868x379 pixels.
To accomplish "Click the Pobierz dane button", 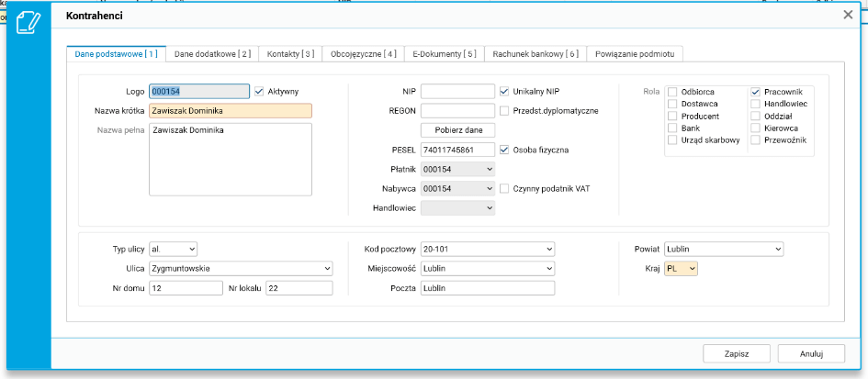I will click(457, 130).
